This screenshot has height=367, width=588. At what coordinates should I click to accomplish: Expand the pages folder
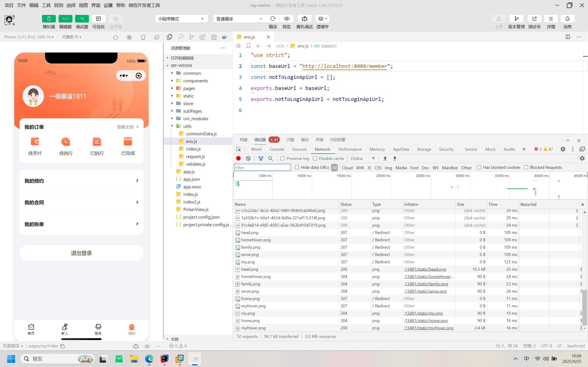[x=189, y=88]
